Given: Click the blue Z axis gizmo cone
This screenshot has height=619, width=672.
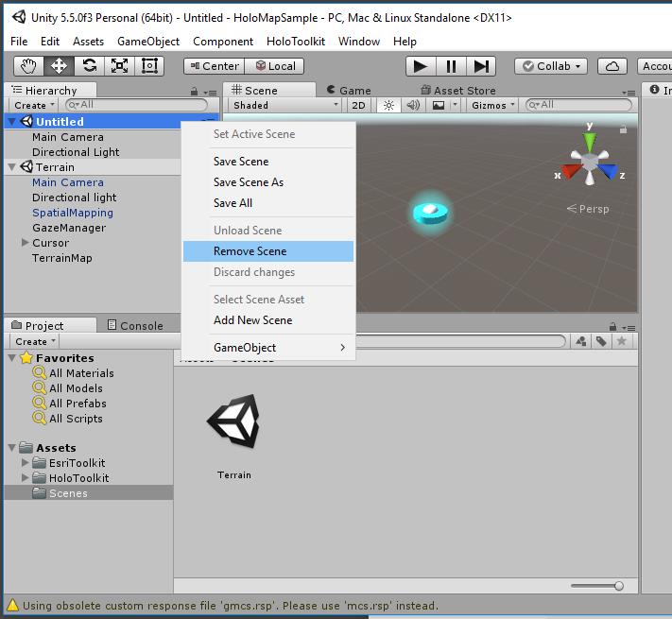Looking at the screenshot, I should 608,171.
